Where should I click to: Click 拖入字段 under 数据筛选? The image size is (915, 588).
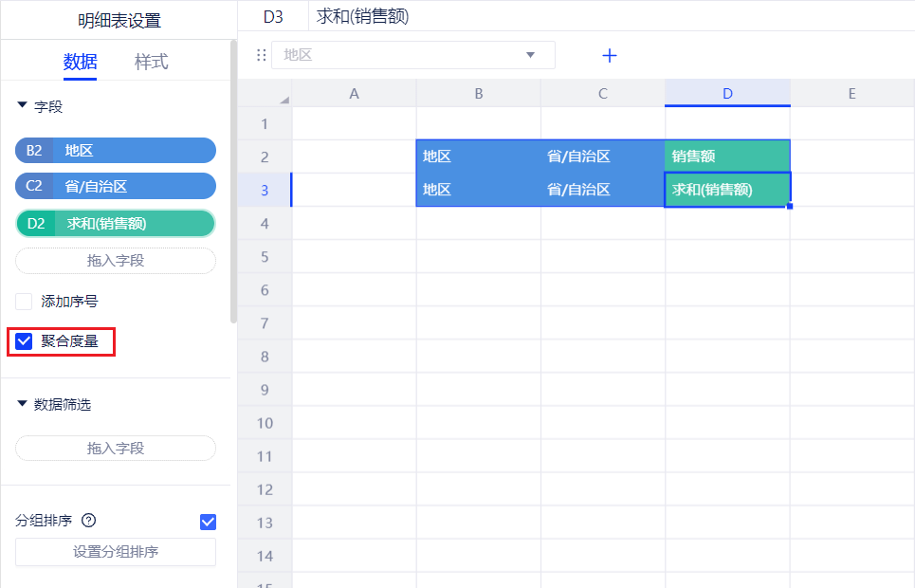click(116, 449)
